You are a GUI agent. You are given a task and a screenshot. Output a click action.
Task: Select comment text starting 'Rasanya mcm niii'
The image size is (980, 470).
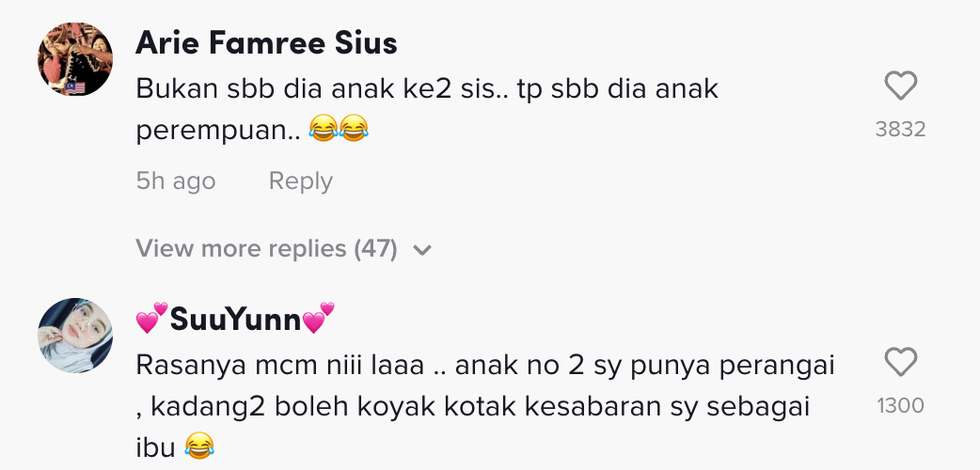click(x=282, y=364)
